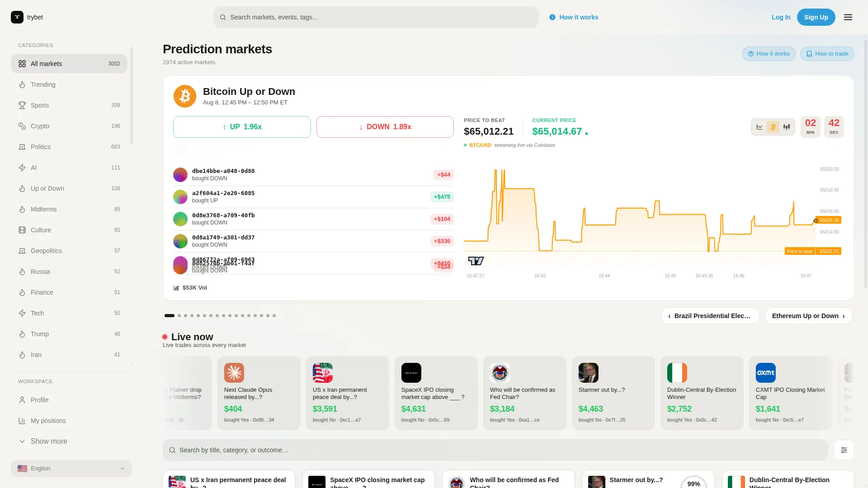Screen dimensions: 868x488
Task: Click the CXMT logo in Live now
Action: click(766, 373)
